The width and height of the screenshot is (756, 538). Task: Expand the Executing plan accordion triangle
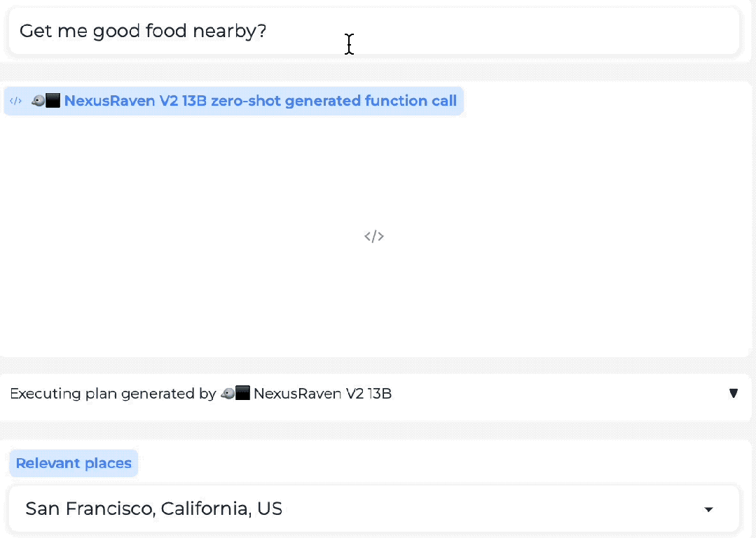coord(734,394)
